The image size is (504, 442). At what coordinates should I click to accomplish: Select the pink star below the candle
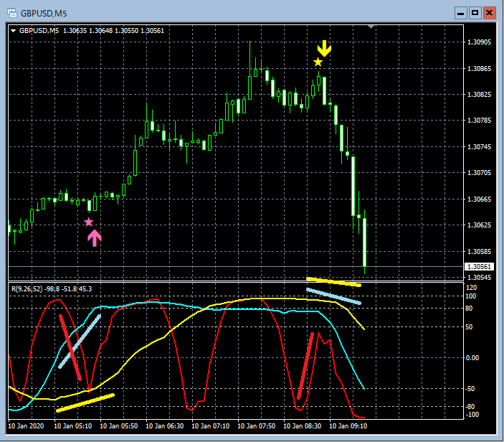click(89, 222)
